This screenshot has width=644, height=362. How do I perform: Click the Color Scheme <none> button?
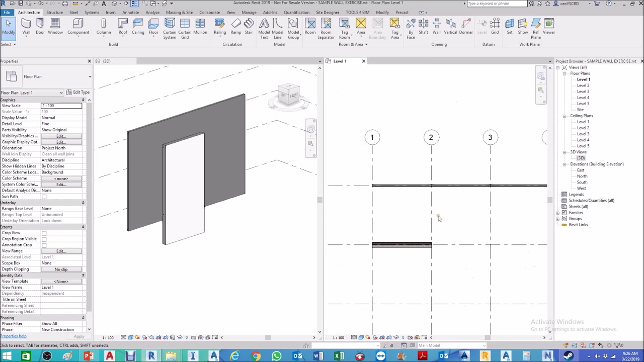(61, 178)
